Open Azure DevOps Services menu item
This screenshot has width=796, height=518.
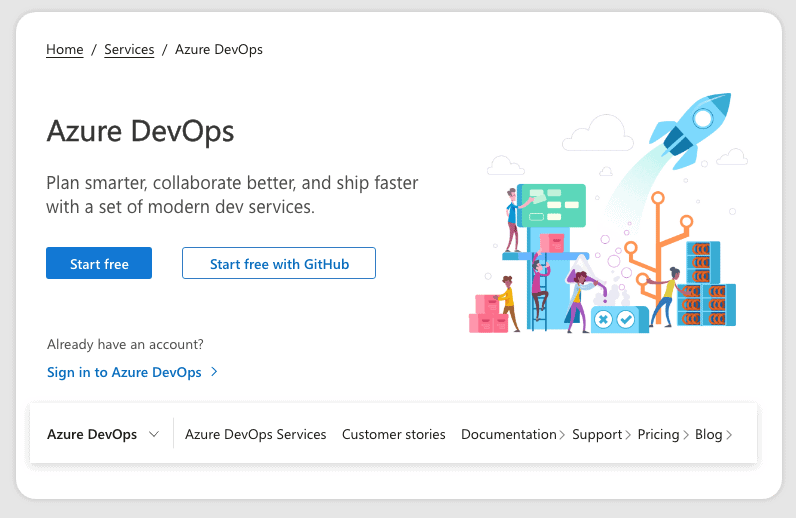255,434
